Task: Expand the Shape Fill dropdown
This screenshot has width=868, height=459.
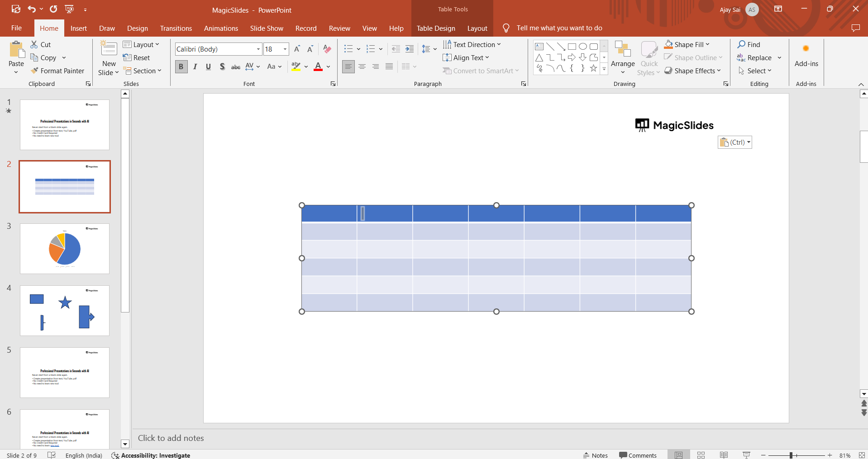Action: [x=707, y=44]
